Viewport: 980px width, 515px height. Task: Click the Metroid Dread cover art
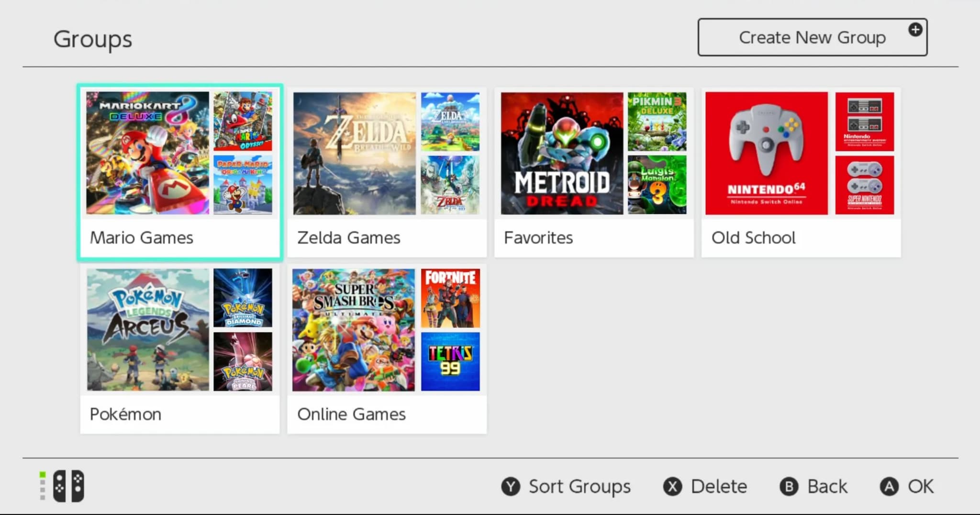562,153
